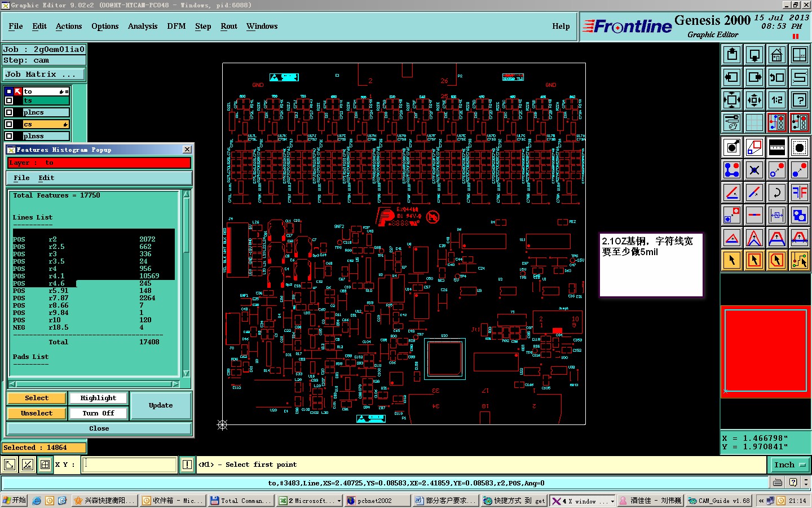Select the previous view (undo zoom) icon
This screenshot has height=508, width=812.
[776, 77]
